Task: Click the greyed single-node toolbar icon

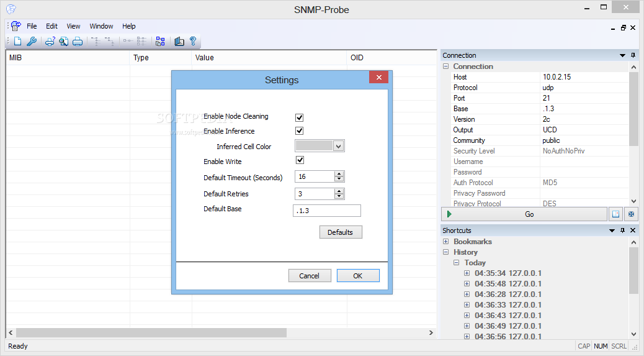Action: [x=128, y=41]
